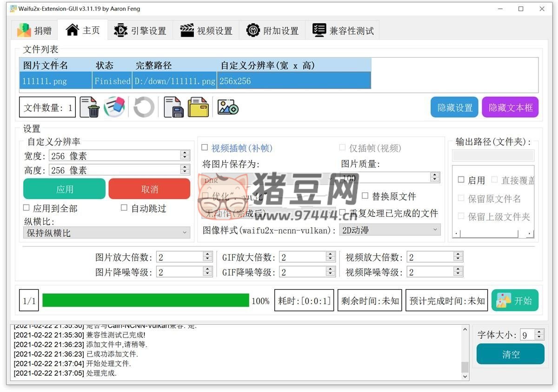Click the 预计完成时间:未知 label
Image resolution: width=558 pixels, height=392 pixels.
[x=446, y=300]
